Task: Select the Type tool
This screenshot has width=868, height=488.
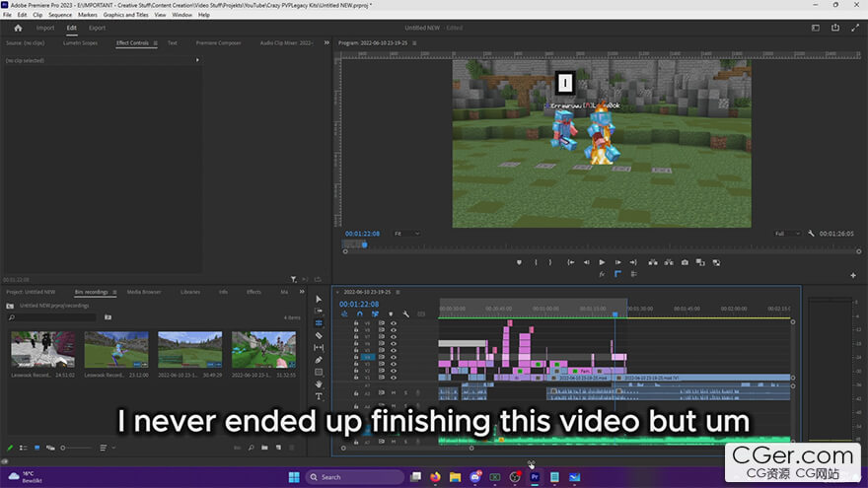Action: [x=319, y=396]
